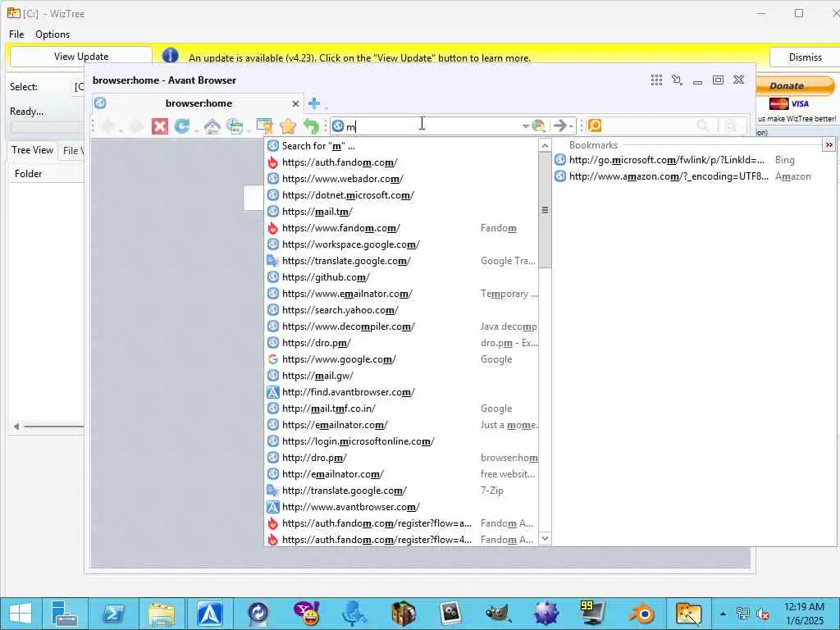The image size is (840, 630).
Task: Click the Go arrow next to address bar
Action: 559,126
